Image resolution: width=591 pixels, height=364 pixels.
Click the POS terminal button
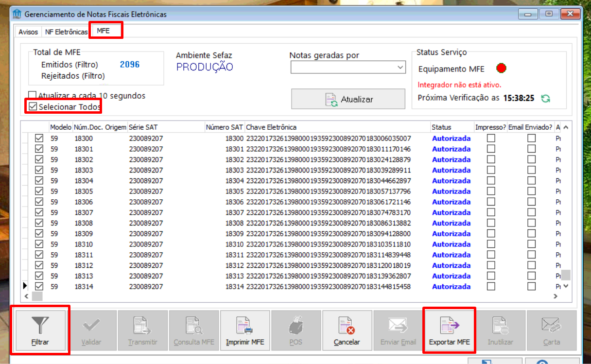(x=296, y=330)
